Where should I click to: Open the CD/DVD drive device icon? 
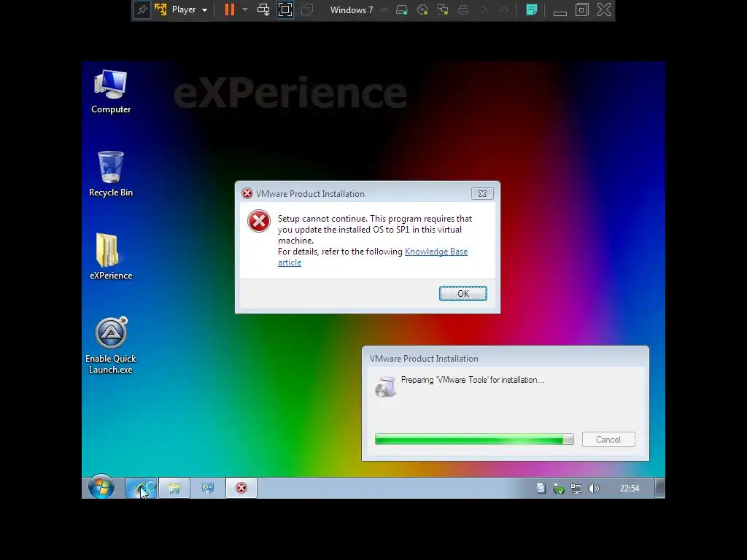click(422, 10)
